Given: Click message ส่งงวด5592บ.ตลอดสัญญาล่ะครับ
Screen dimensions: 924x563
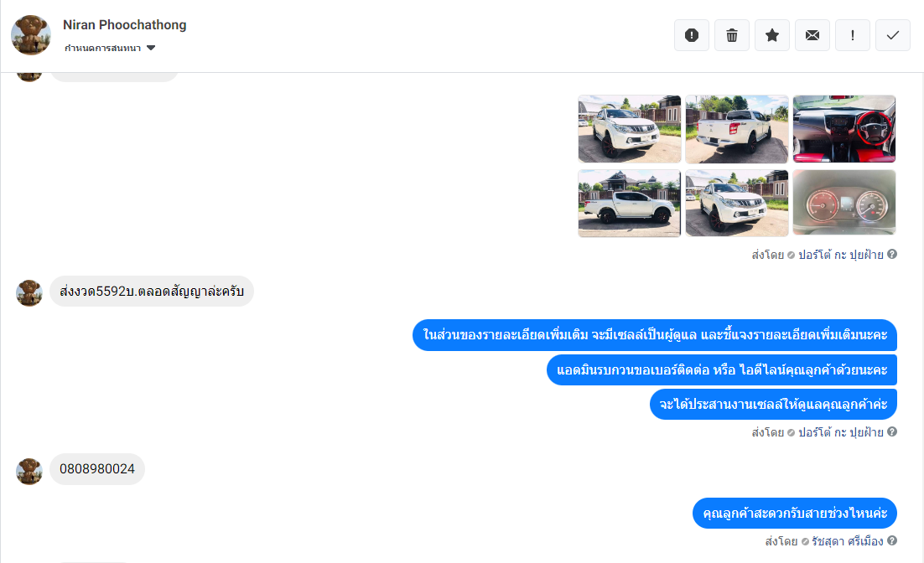Looking at the screenshot, I should [x=152, y=291].
